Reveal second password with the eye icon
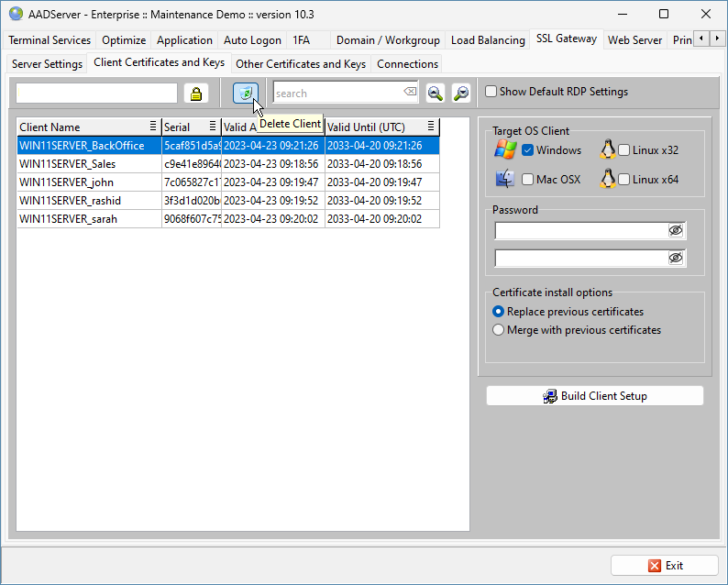Viewport: 728px width, 585px height. pos(676,259)
